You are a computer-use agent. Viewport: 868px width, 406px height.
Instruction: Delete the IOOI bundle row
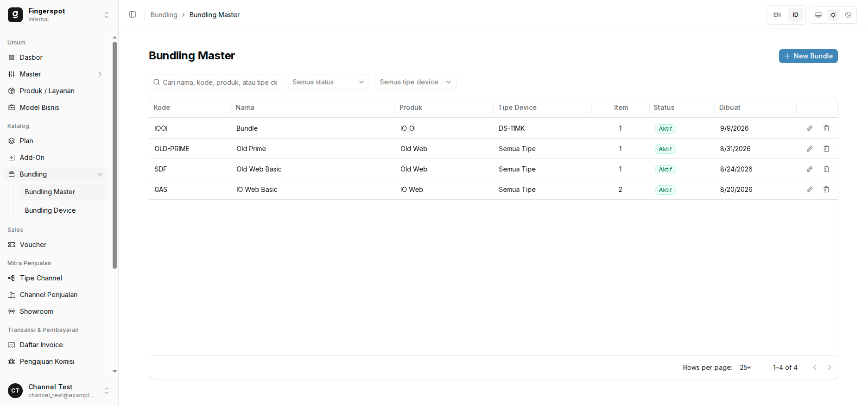coord(826,128)
